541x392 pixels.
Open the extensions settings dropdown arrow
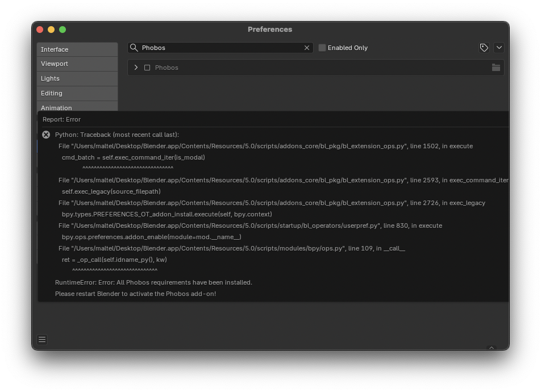pos(499,48)
